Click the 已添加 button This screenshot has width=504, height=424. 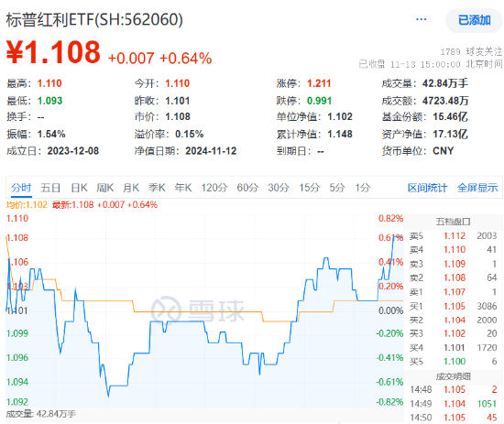[474, 20]
